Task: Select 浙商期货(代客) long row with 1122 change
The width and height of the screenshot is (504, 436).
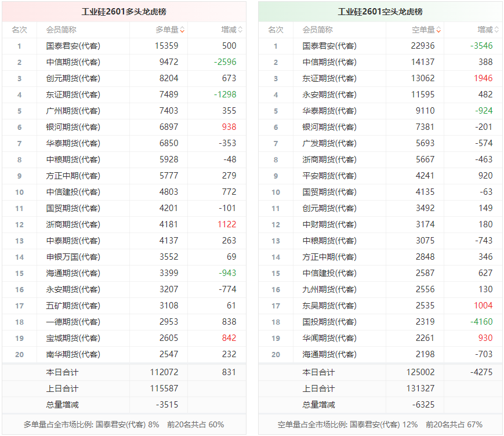Action: (124, 224)
